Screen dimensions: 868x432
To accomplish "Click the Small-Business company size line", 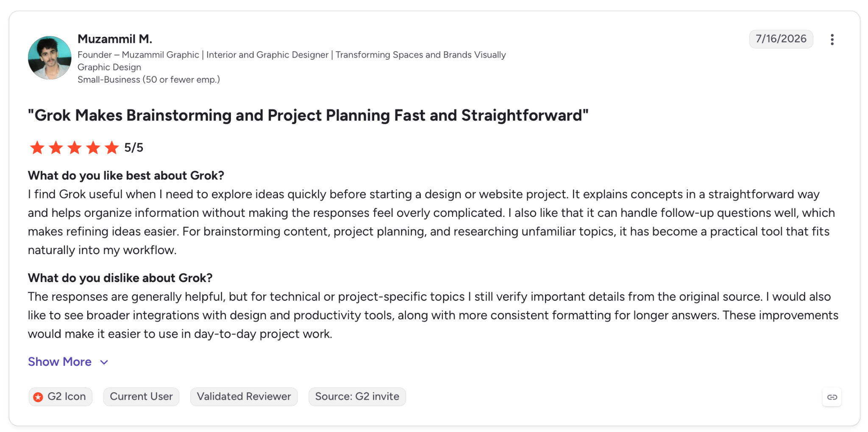I will 149,80.
